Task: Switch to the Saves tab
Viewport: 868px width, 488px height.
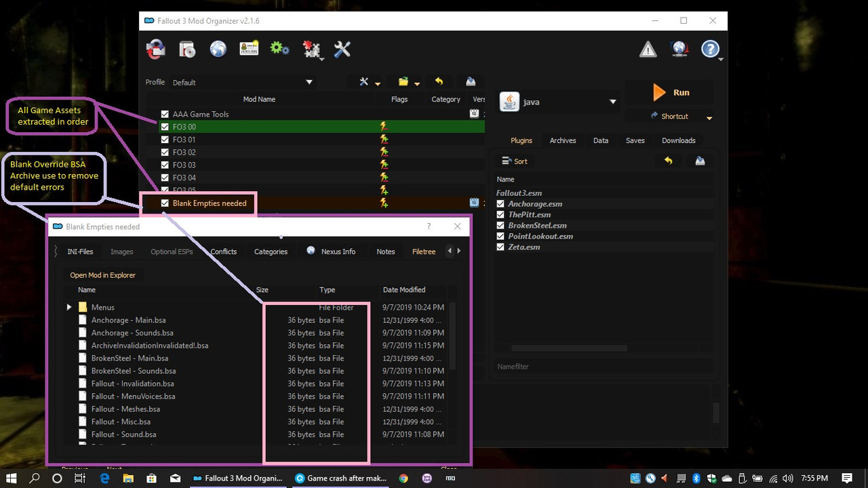Action: [635, 140]
